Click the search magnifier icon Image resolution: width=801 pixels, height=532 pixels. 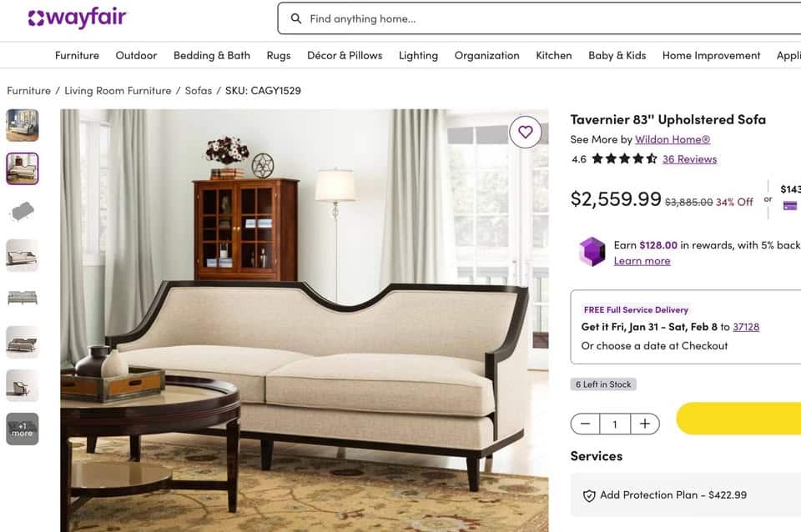point(295,19)
